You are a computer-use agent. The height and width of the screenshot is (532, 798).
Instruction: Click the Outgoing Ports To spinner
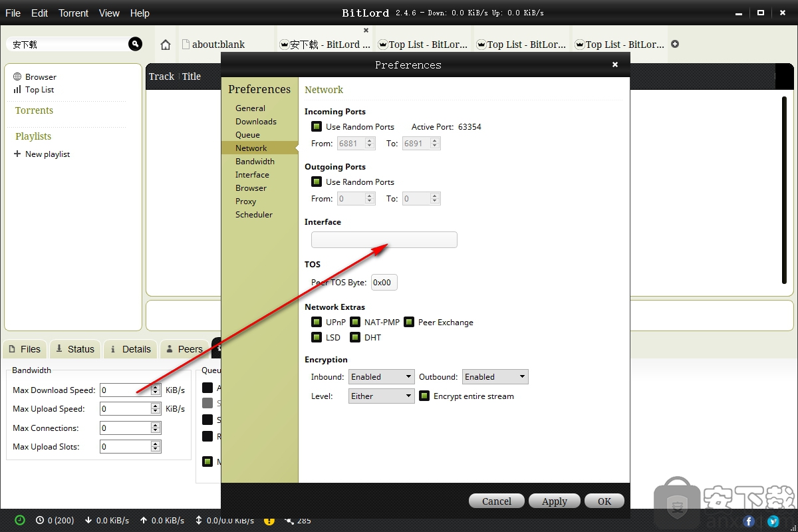tap(421, 198)
